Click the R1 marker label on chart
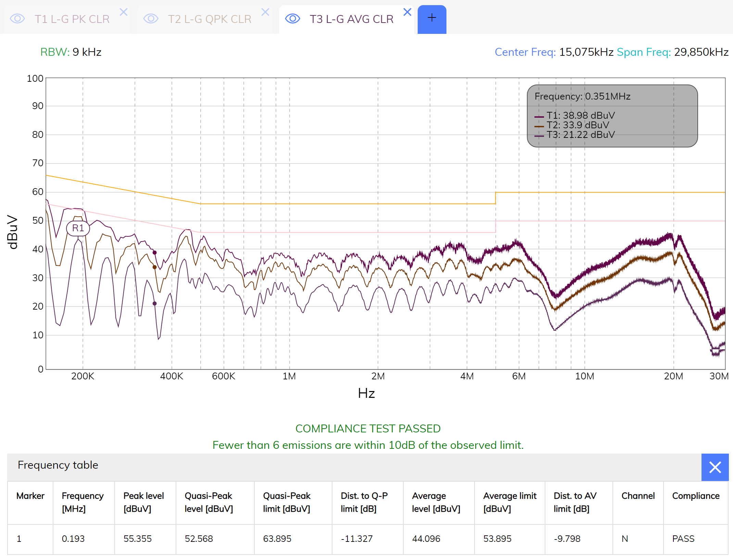 point(78,228)
